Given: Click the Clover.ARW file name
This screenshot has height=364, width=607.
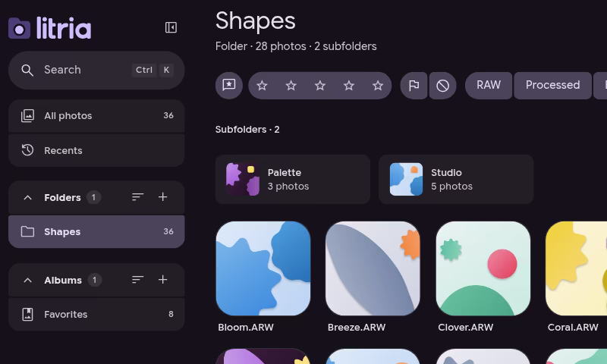Looking at the screenshot, I should click(466, 328).
